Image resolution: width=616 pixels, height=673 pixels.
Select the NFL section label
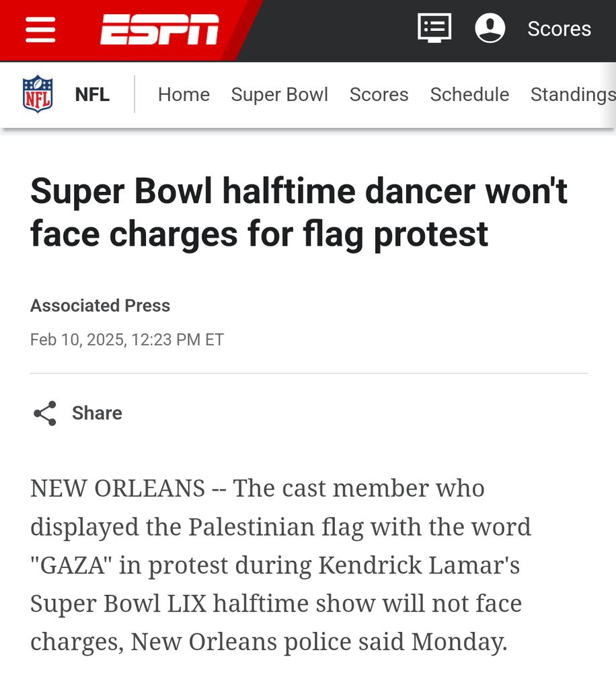91,94
